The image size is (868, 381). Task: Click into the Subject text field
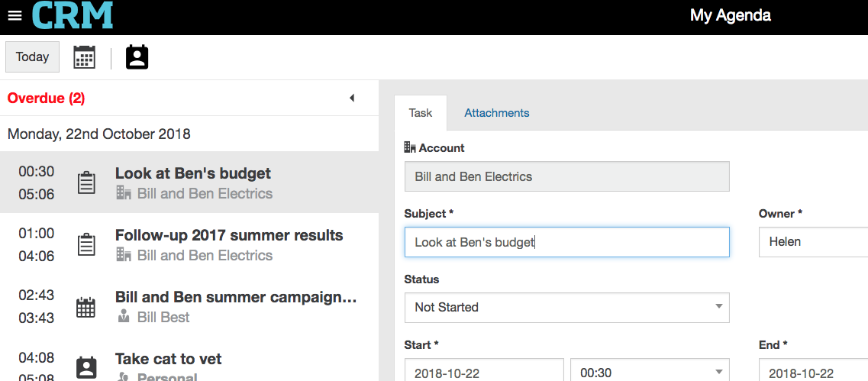[x=566, y=242]
